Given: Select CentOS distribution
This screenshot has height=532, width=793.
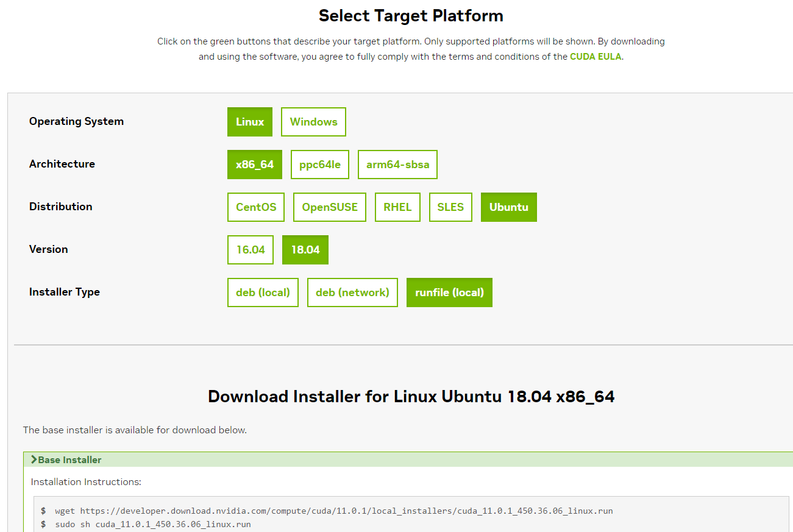Looking at the screenshot, I should click(256, 207).
